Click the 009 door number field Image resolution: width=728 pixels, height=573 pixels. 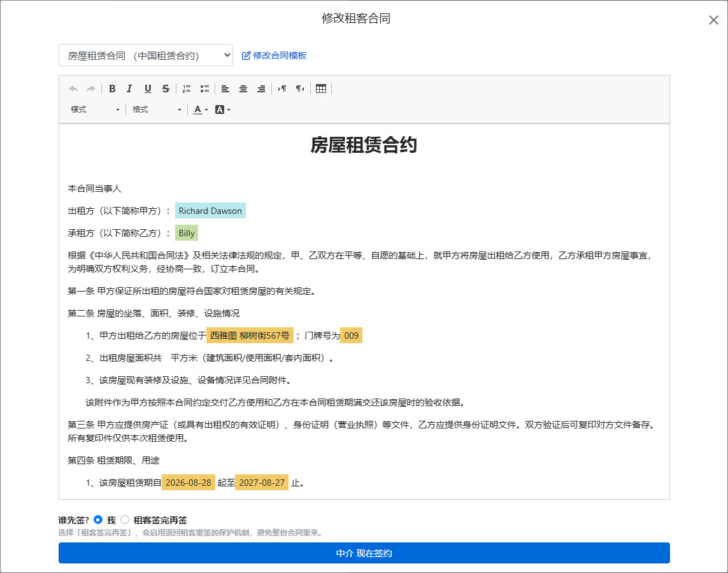point(352,336)
